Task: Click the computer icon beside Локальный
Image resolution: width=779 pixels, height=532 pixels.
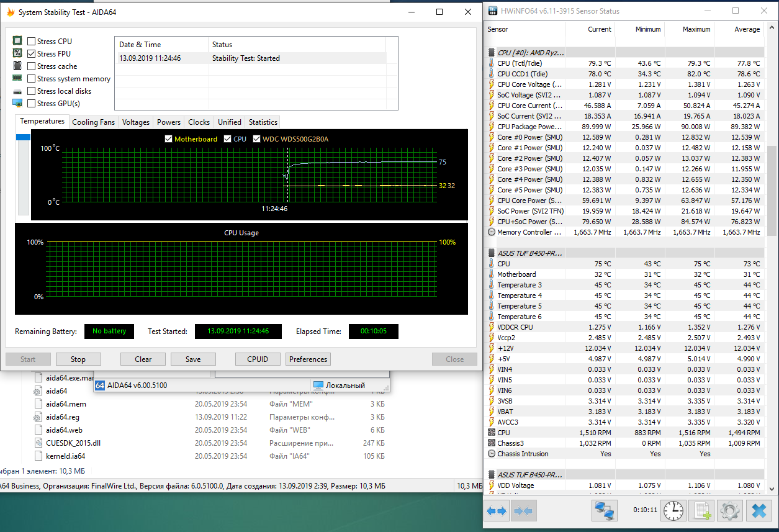Action: 318,385
